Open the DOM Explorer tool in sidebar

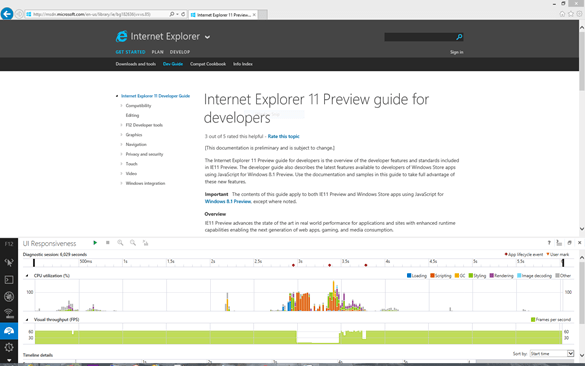(x=9, y=263)
